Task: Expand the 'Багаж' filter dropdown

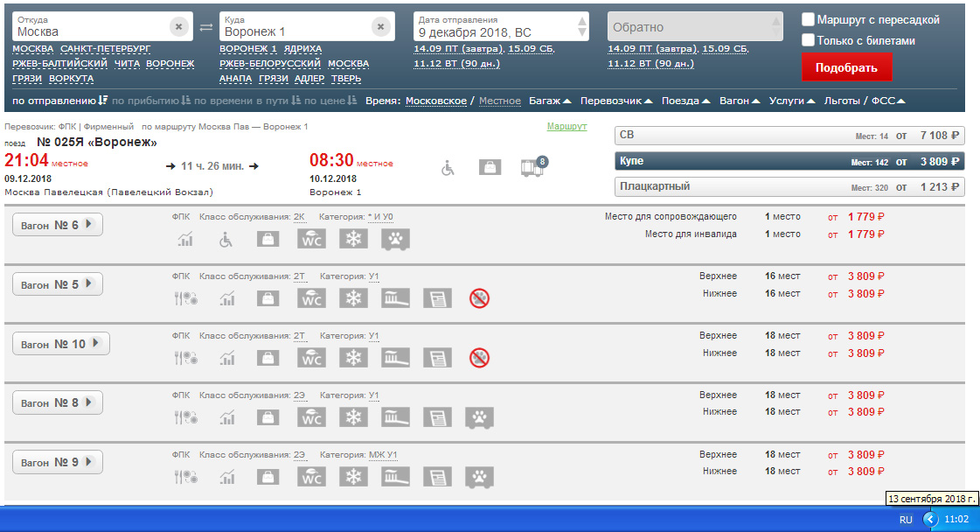Action: (550, 101)
